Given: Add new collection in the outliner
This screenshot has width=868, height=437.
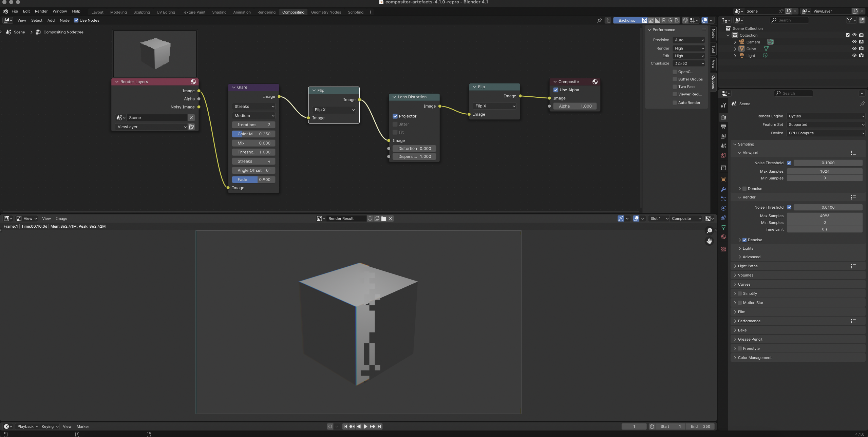Looking at the screenshot, I should click(x=862, y=20).
